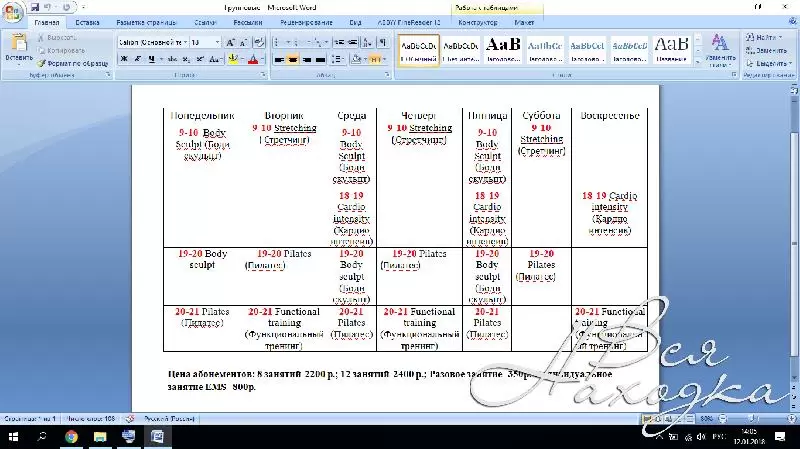Open the font size dropdown

coord(217,43)
